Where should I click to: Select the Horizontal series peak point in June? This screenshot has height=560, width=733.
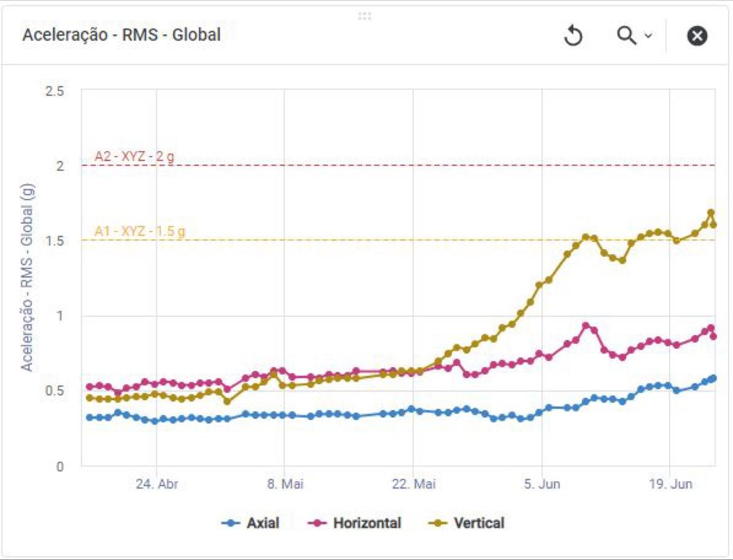point(585,325)
